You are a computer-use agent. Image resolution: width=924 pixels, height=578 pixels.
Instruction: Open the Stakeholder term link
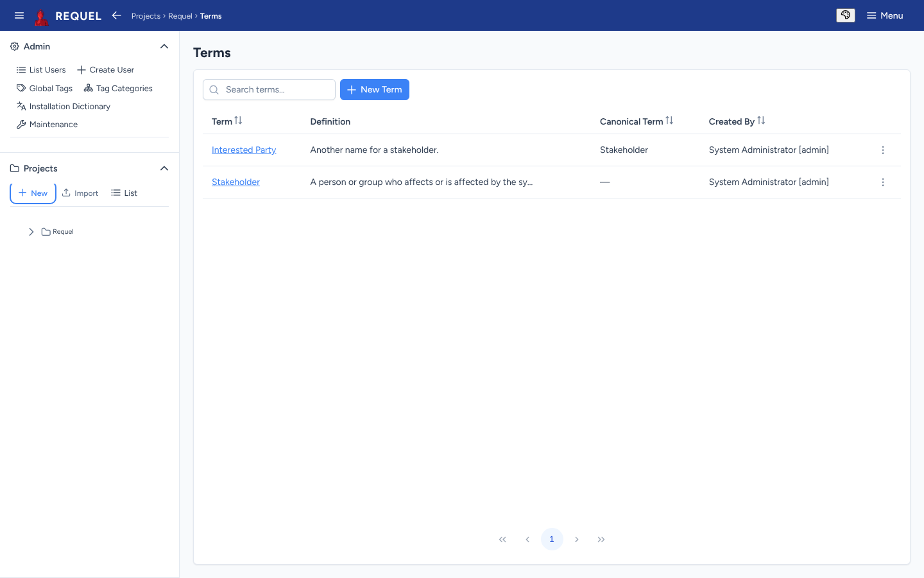pyautogui.click(x=235, y=182)
